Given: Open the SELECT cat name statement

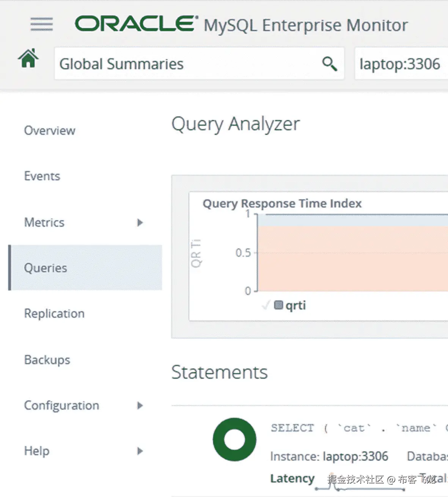Looking at the screenshot, I should pyautogui.click(x=359, y=428).
